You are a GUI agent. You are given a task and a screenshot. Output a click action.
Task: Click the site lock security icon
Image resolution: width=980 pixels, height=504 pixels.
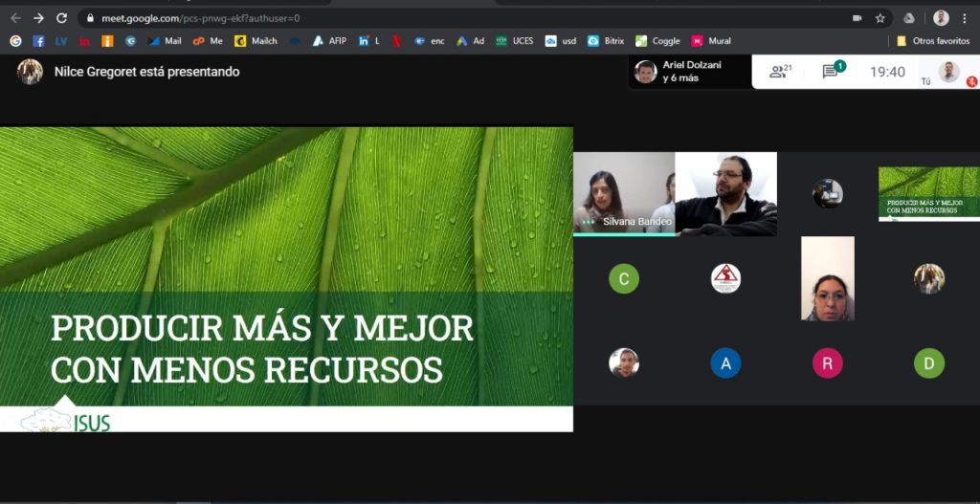pyautogui.click(x=90, y=18)
